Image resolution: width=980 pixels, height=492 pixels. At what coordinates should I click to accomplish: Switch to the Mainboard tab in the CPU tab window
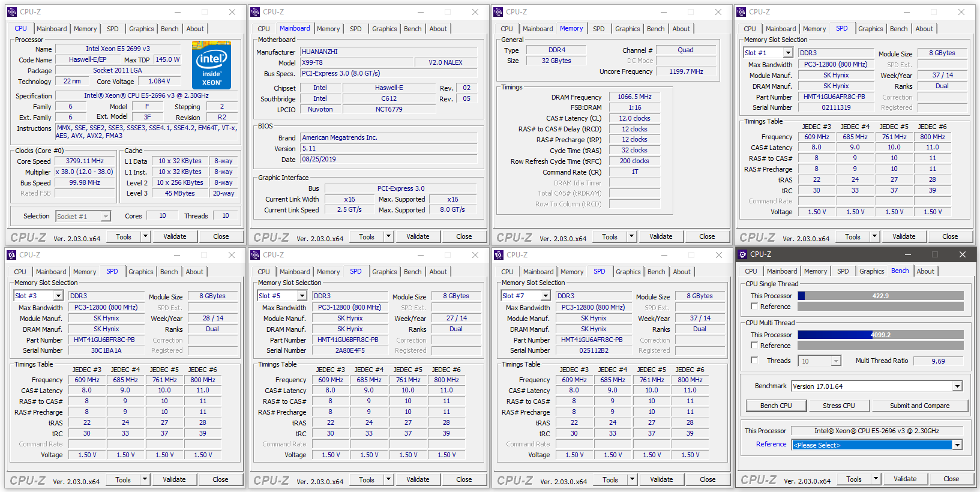52,29
